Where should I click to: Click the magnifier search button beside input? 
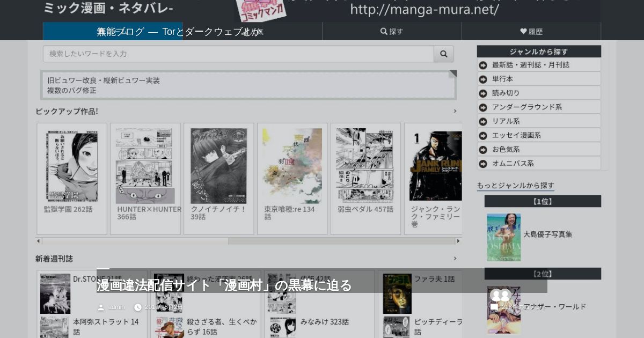point(444,54)
